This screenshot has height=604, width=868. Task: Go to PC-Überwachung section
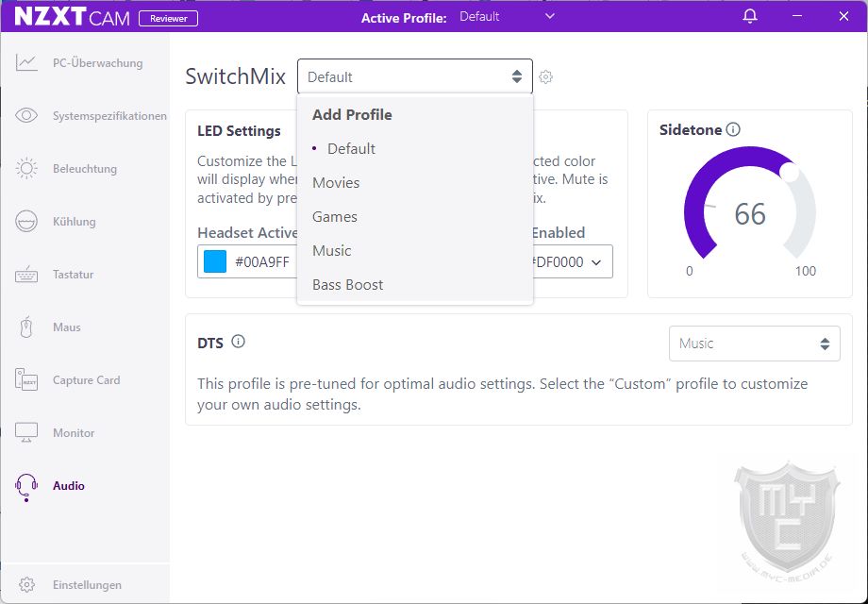pyautogui.click(x=98, y=63)
